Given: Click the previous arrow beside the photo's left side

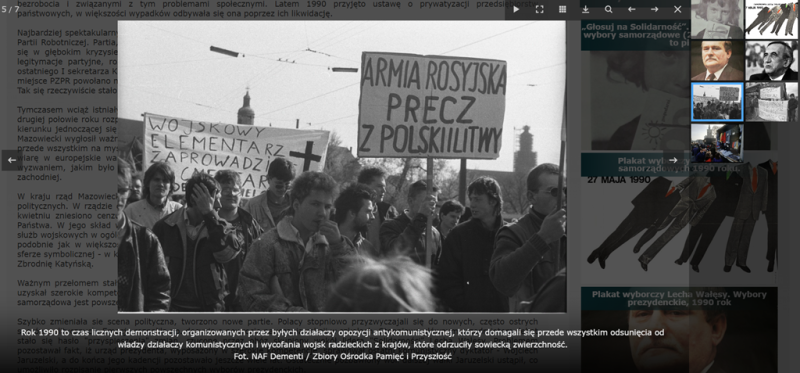Looking at the screenshot, I should 12,160.
